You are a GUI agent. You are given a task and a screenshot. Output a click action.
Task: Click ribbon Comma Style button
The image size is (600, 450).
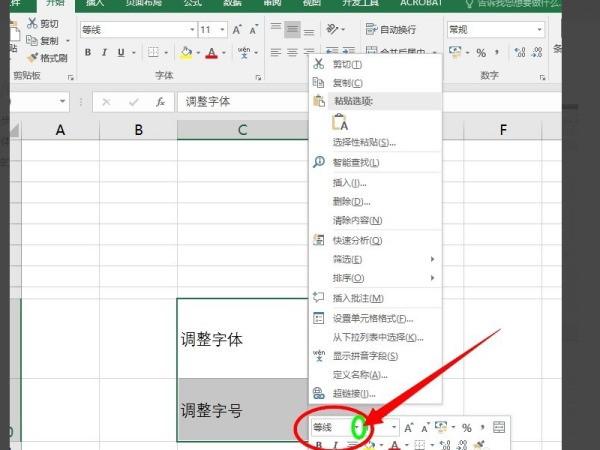[x=497, y=52]
